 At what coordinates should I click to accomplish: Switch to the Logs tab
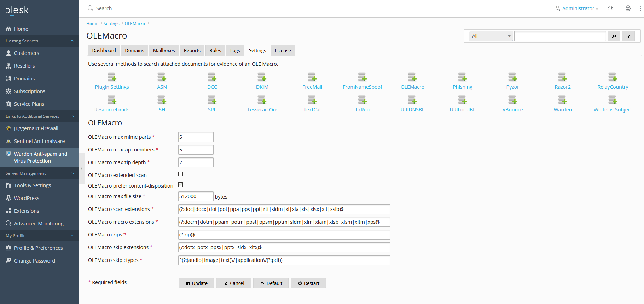(235, 50)
